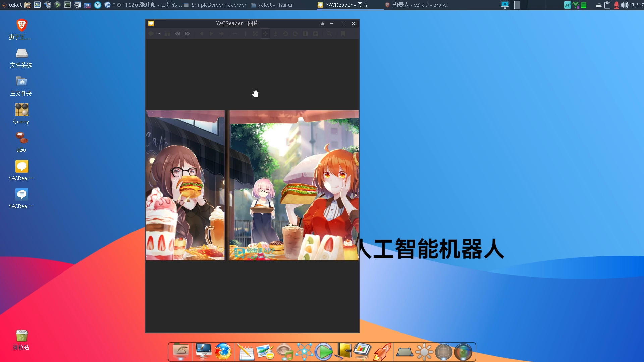Image resolution: width=644 pixels, height=362 pixels.
Task: Click the shade (roll-up) window button
Action: coord(323,23)
